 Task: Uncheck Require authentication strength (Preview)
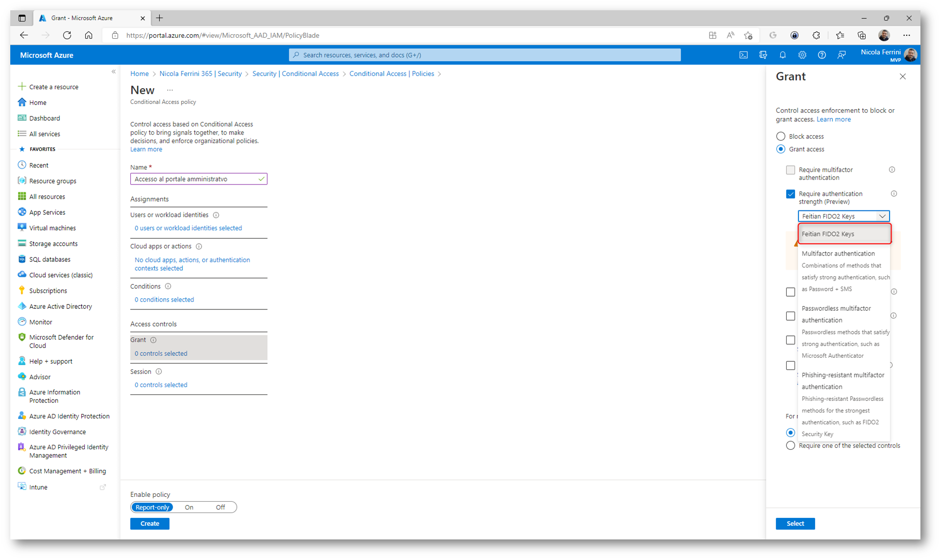[790, 194]
